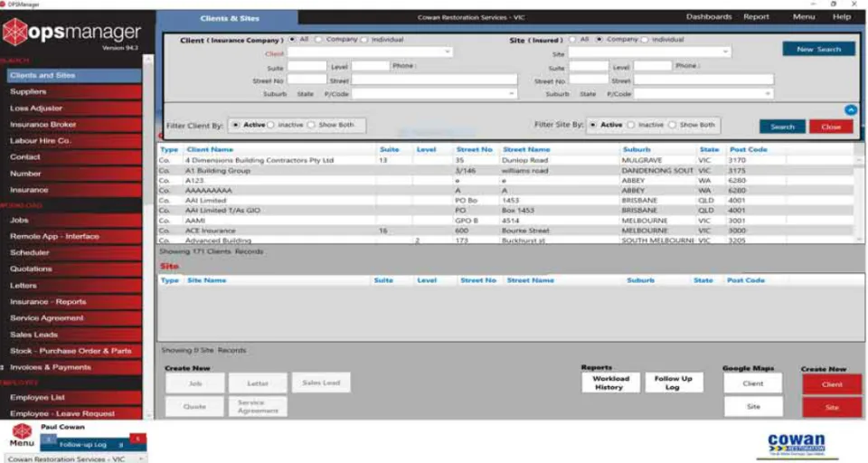Viewport: 868px width, 463px height.
Task: Open Sales Leads in sidebar
Action: tap(73, 335)
